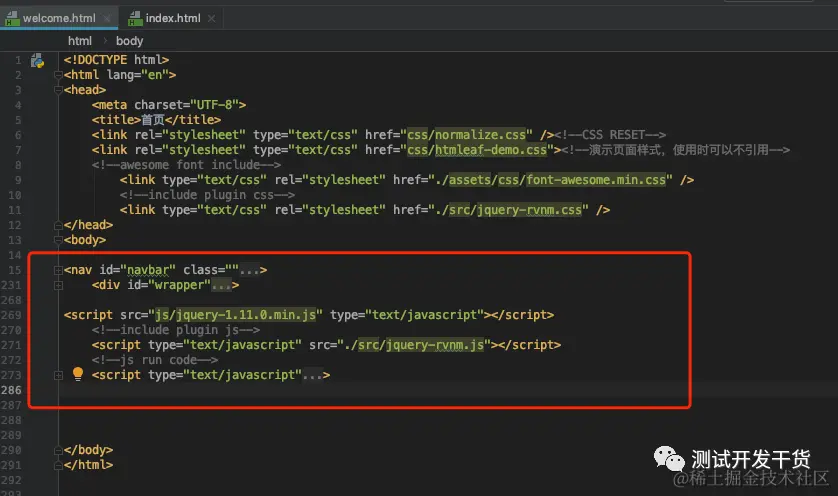The height and width of the screenshot is (496, 838).
Task: Collapse the html tag fold on line 2
Action: tap(58, 75)
